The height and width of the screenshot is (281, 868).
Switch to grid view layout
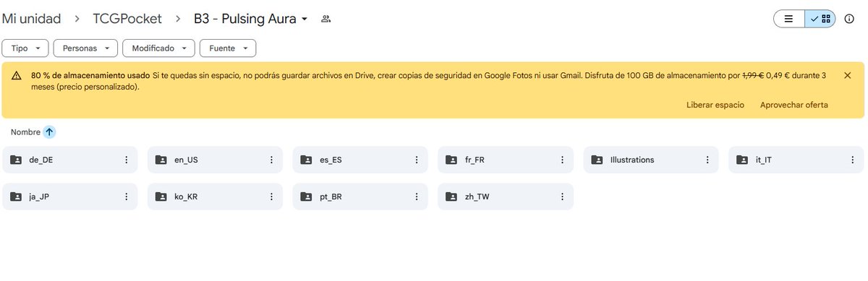click(x=821, y=19)
